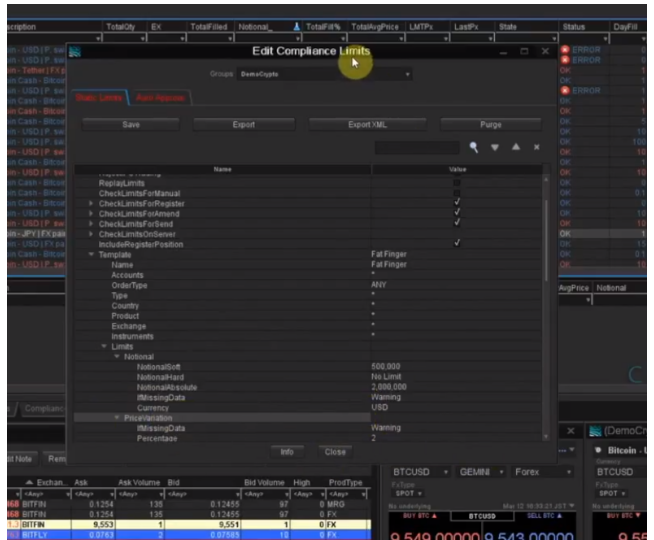Screen dimensions: 654x540
Task: Toggle the ReplayLimits checkbox
Action: tap(457, 183)
